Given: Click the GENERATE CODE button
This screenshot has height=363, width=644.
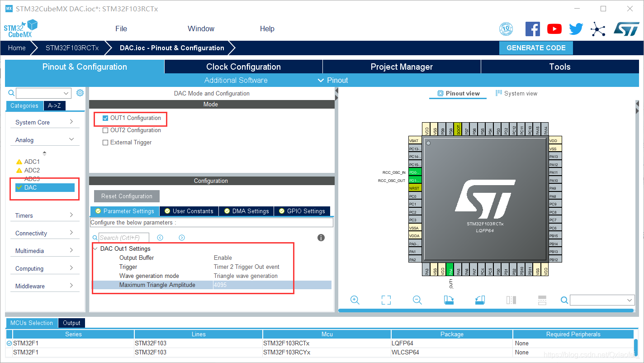Looking at the screenshot, I should pos(536,48).
